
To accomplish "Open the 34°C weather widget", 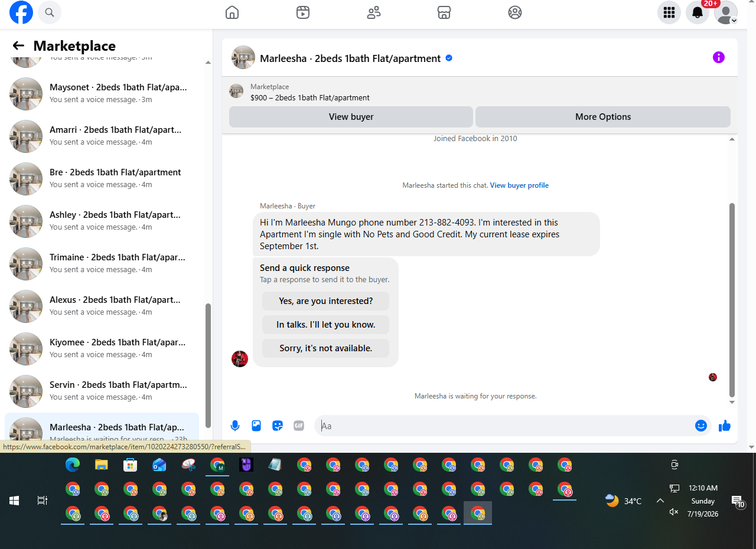I will coord(624,501).
